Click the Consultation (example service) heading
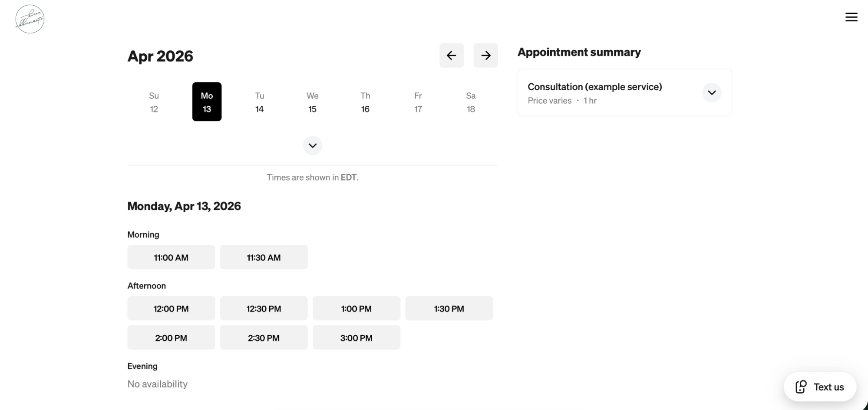868x410 pixels. pyautogui.click(x=595, y=86)
